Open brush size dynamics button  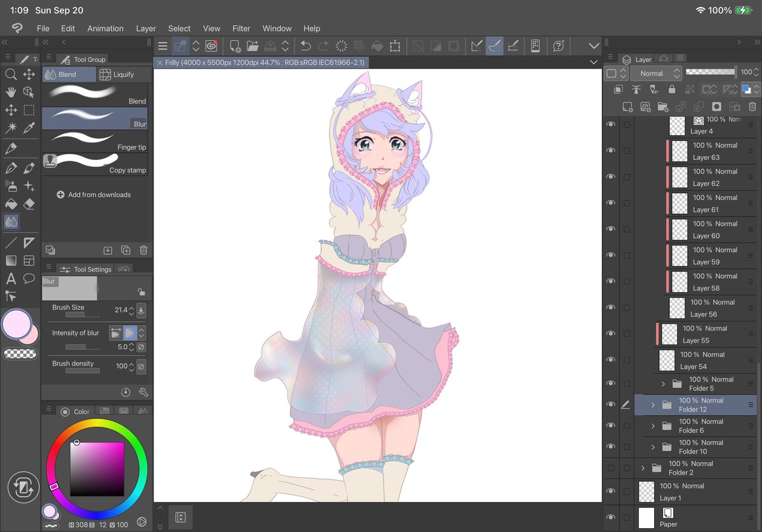point(141,310)
